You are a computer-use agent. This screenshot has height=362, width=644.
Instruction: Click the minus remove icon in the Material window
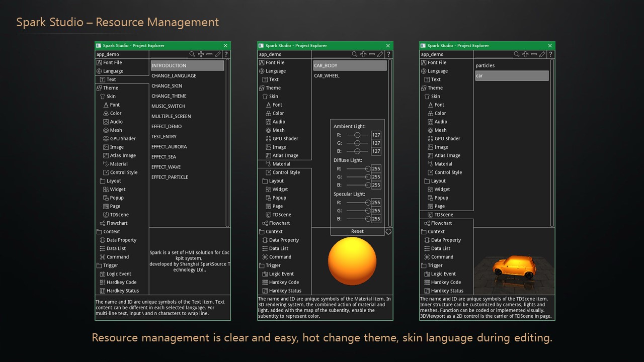(x=372, y=54)
